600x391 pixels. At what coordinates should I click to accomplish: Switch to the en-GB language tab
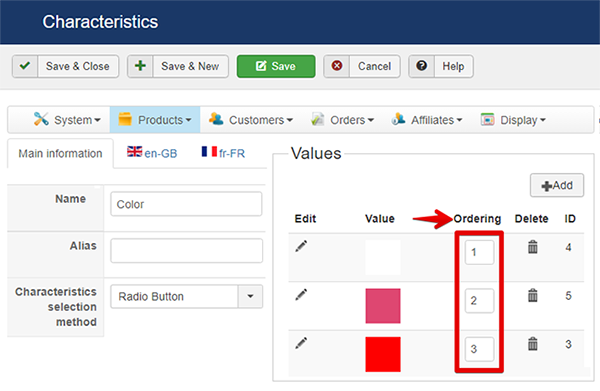click(x=152, y=153)
